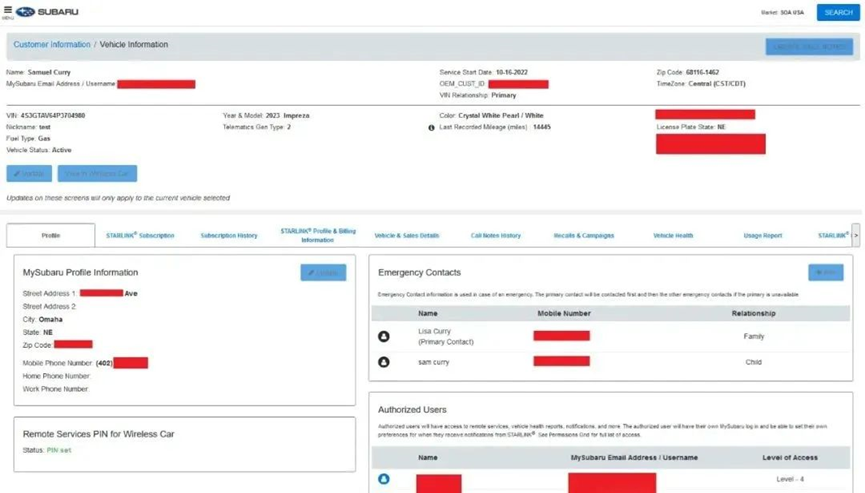Screen dimensions: 865x493
Task: Click the green PIN set status
Action: tap(59, 451)
